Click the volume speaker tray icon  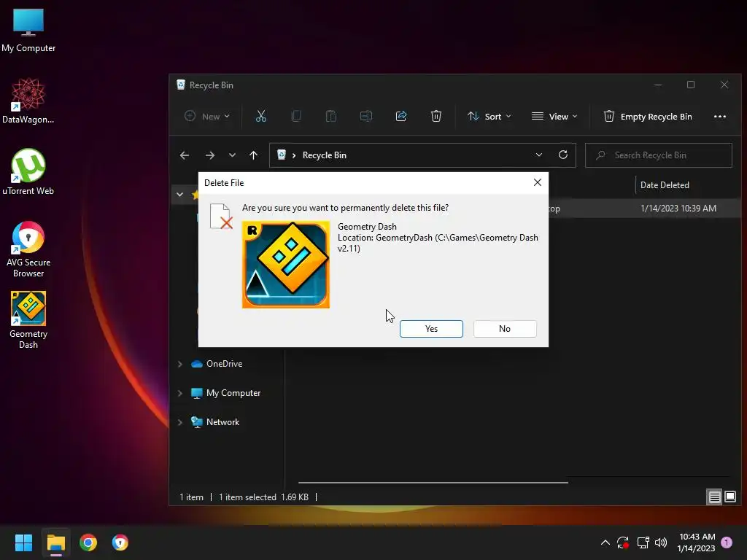click(x=661, y=542)
